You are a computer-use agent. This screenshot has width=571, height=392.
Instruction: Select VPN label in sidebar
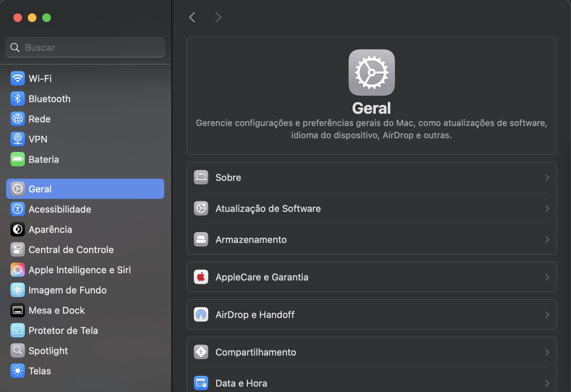click(38, 139)
